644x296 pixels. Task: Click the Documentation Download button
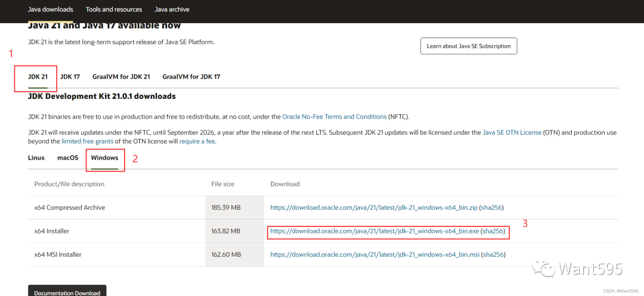(67, 290)
